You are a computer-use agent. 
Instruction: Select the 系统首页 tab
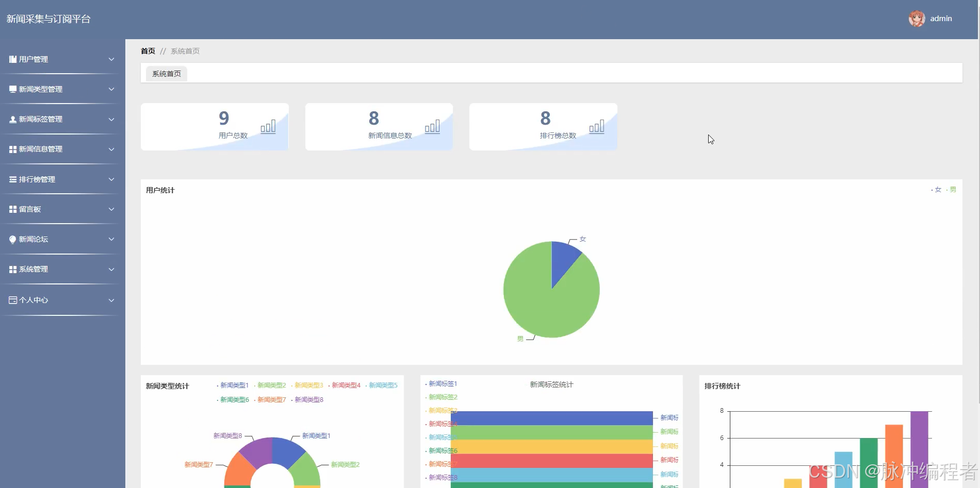tap(167, 74)
